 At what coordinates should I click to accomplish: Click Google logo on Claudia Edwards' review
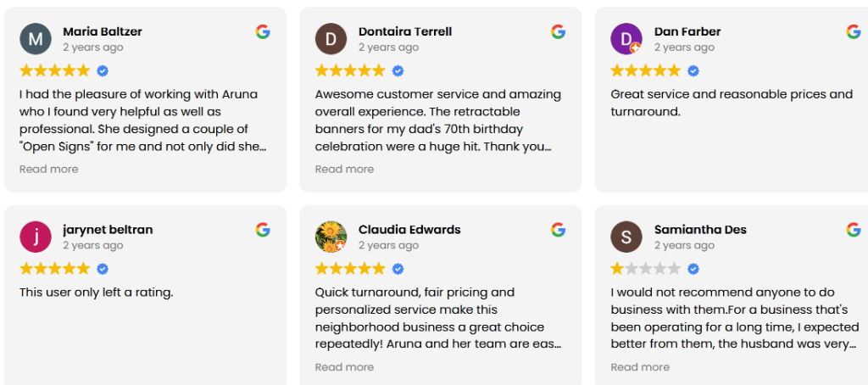click(x=558, y=230)
